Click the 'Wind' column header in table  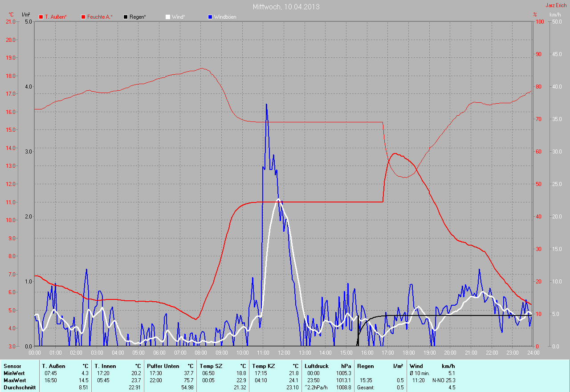(x=416, y=366)
